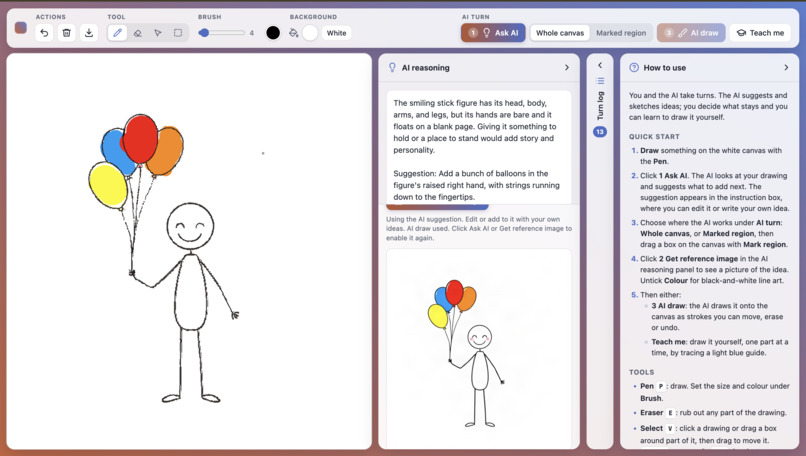
Task: Click the brush size value 4
Action: [x=251, y=33]
